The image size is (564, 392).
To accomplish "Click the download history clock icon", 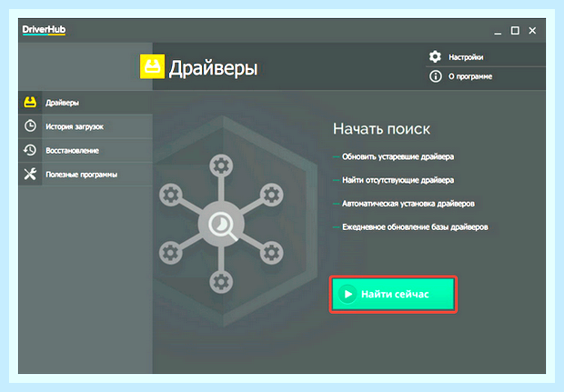I will 30,126.
